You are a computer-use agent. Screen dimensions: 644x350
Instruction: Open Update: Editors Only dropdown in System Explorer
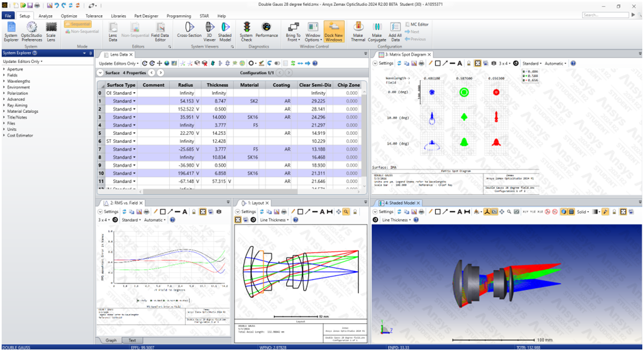tap(22, 61)
